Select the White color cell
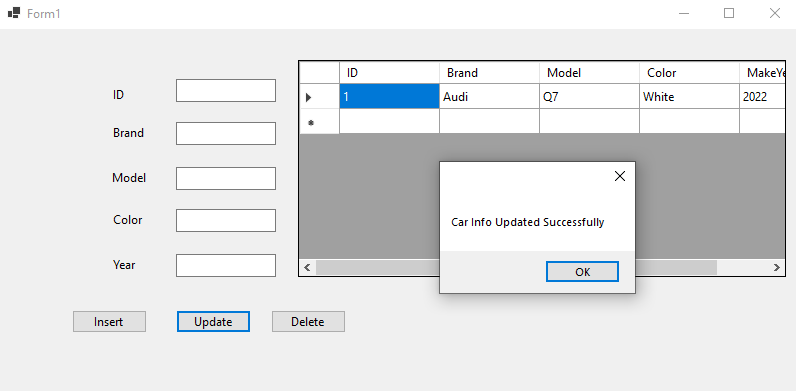 click(689, 96)
